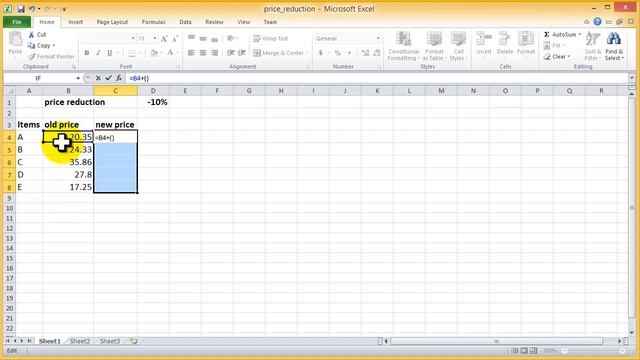Click the Increase Decimal icon
Screen dimensions: 640x360
click(x=365, y=53)
